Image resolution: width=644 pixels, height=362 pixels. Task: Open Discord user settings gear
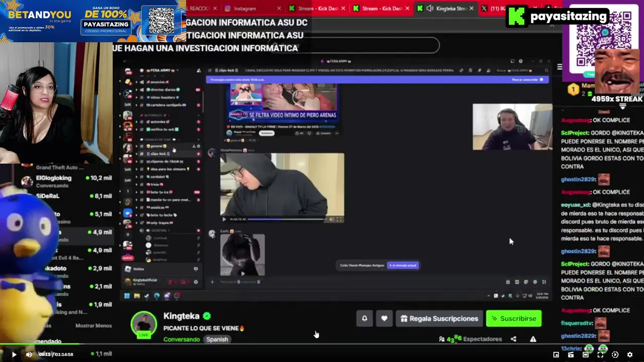196,282
